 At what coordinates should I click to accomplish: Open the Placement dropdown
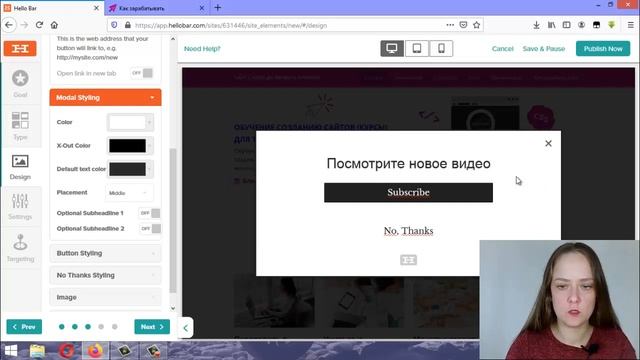(x=129, y=193)
